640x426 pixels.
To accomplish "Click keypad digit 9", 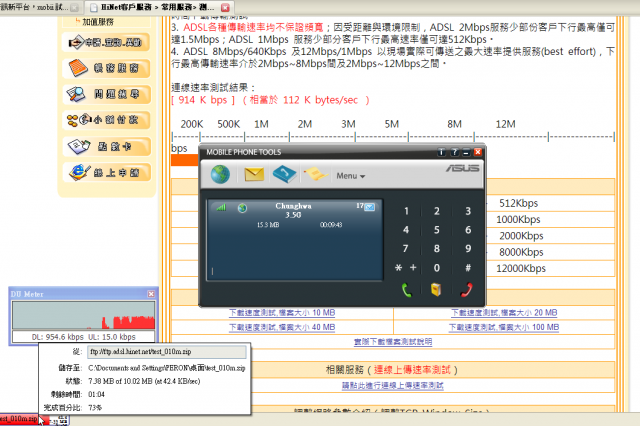I will [x=468, y=248].
